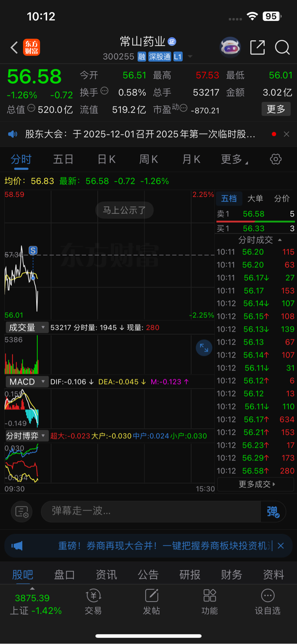Image resolution: width=297 pixels, height=644 pixels.
Task: Select the 五档 order book tab
Action: [x=229, y=199]
